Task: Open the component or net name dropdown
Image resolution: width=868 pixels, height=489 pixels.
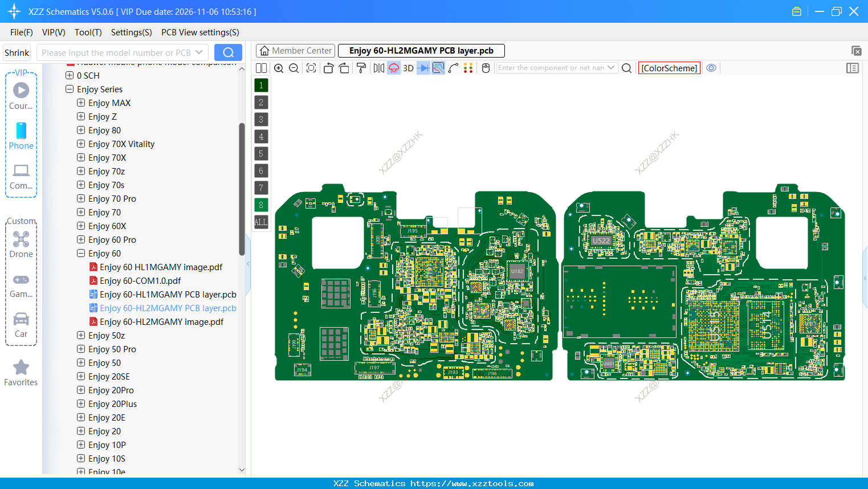Action: (610, 67)
